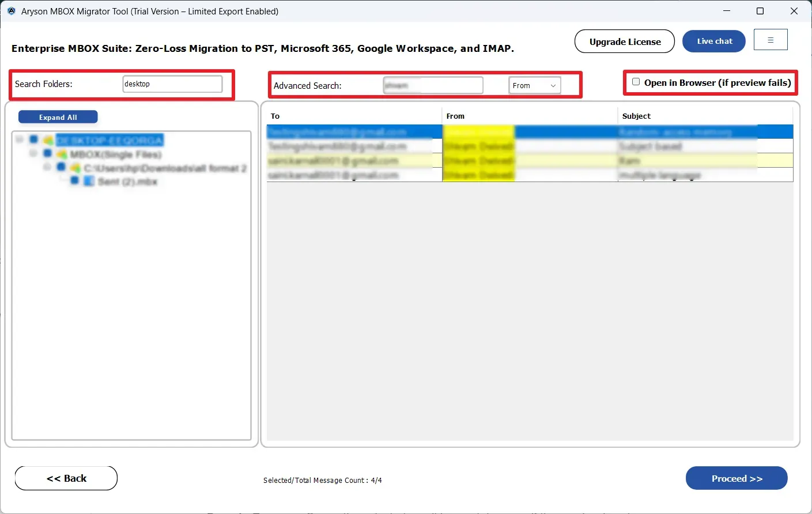Viewport: 812px width, 514px height.
Task: Open the Advanced Search 'From' dropdown
Action: (535, 85)
